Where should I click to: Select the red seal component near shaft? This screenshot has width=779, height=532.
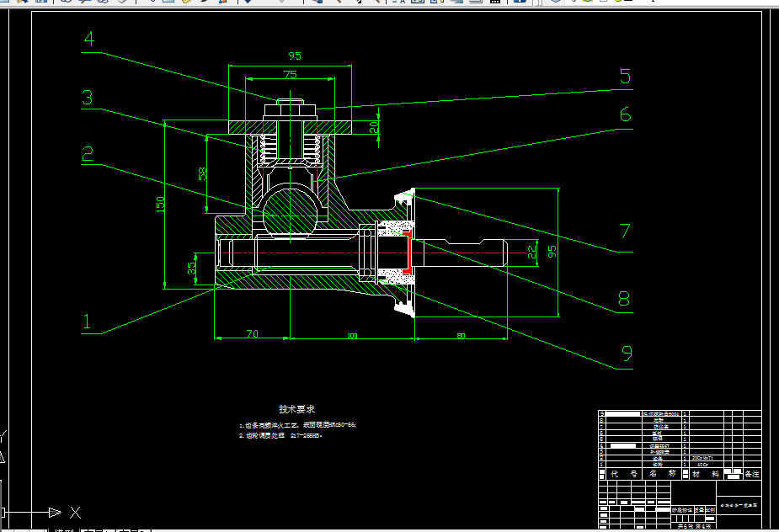[x=408, y=253]
